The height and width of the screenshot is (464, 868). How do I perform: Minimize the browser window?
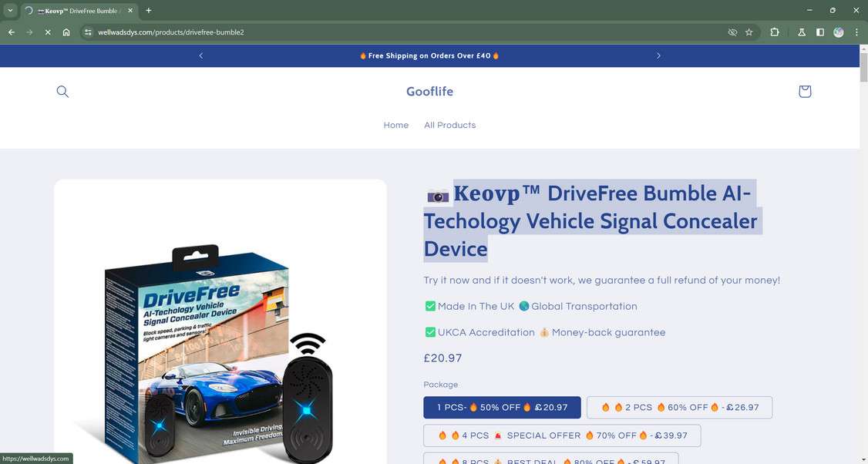tap(809, 11)
